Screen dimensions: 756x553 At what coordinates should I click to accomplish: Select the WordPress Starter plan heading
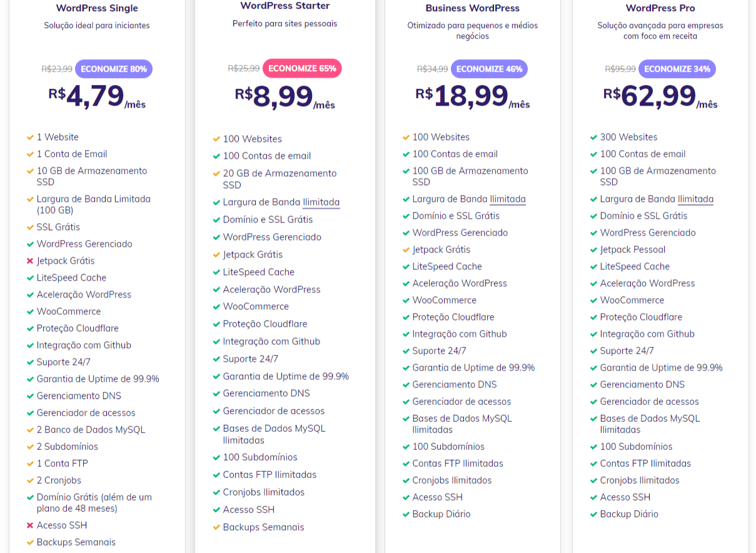285,6
